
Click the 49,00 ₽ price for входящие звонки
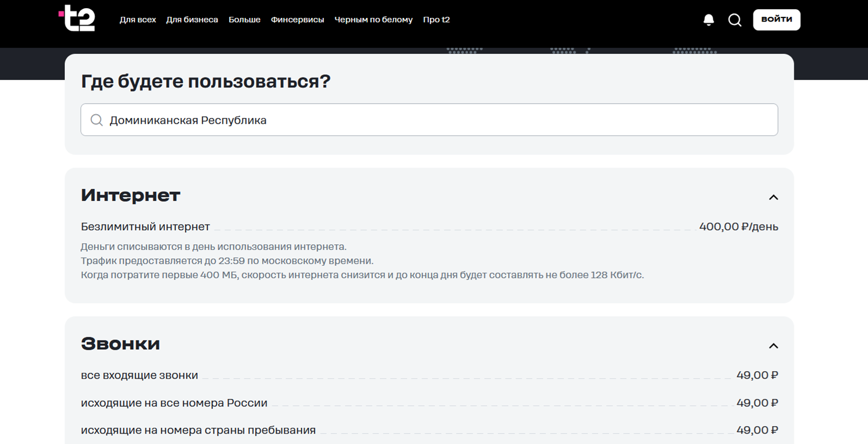(757, 375)
